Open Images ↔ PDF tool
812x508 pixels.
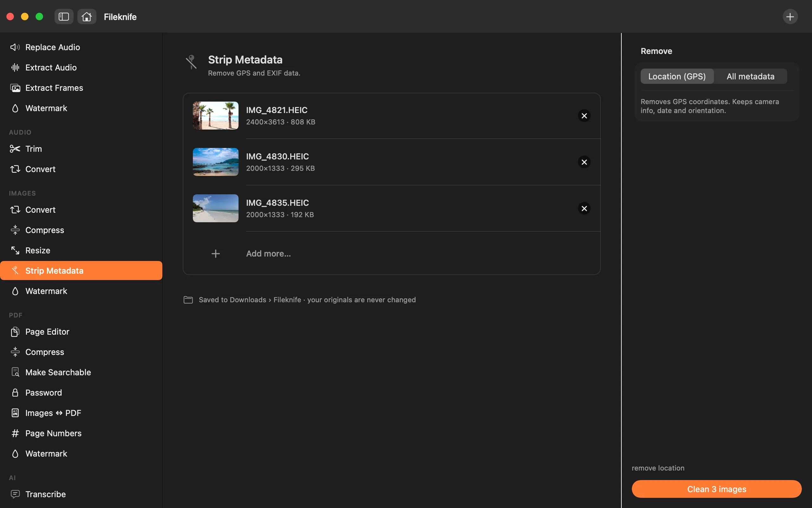81,413
